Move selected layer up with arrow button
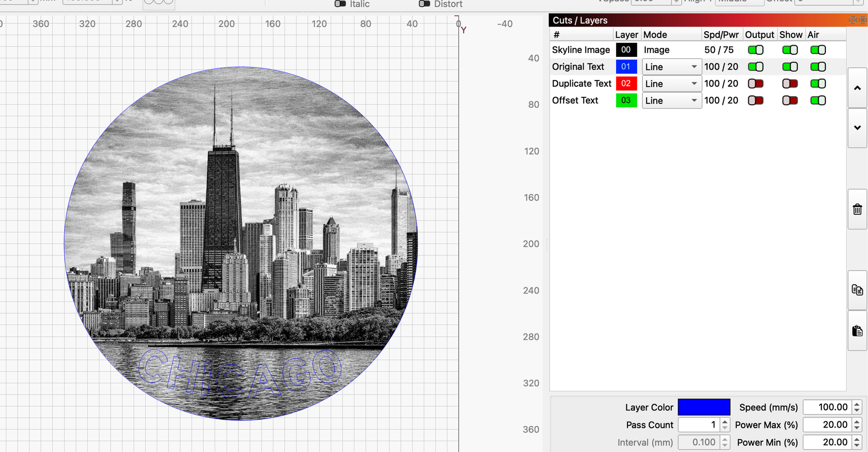Viewport: 868px width, 452px height. (857, 88)
